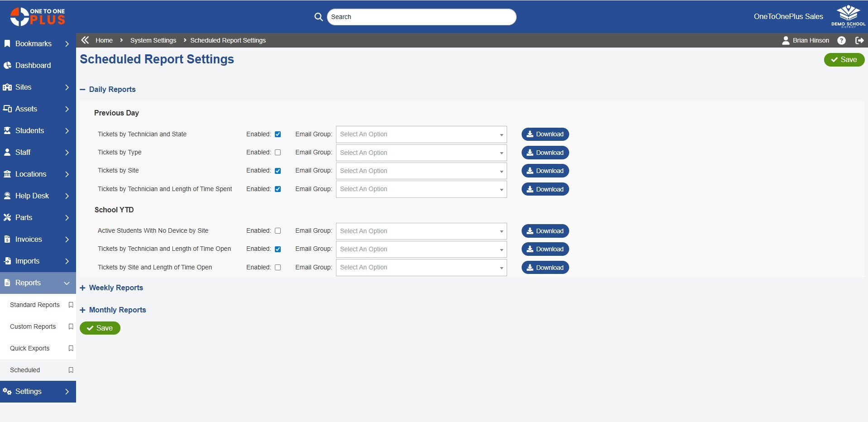The width and height of the screenshot is (868, 422).
Task: Click inside the search field
Action: coord(422,17)
